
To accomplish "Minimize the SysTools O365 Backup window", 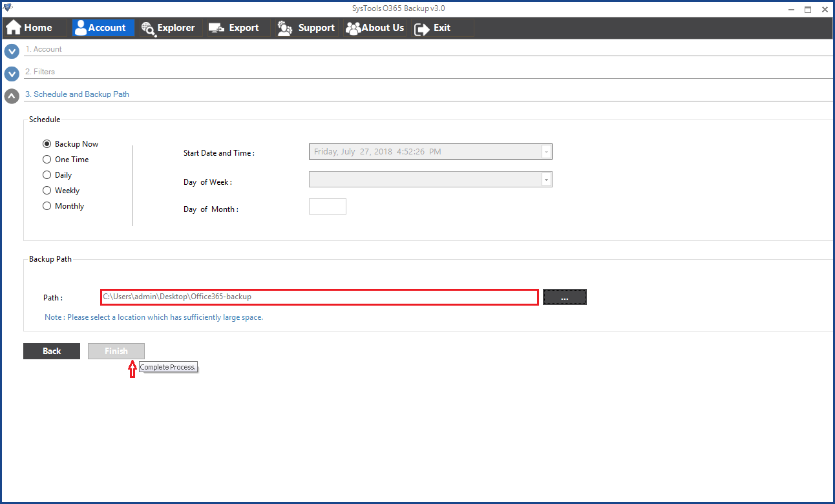I will [791, 9].
